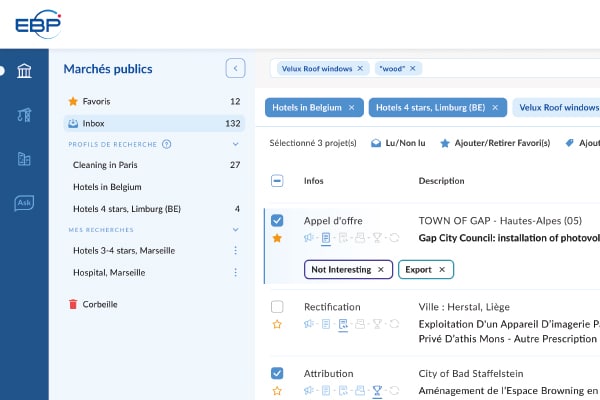Collapse the Marchés publics side panel
Viewport: 600px width, 400px height.
(x=235, y=69)
